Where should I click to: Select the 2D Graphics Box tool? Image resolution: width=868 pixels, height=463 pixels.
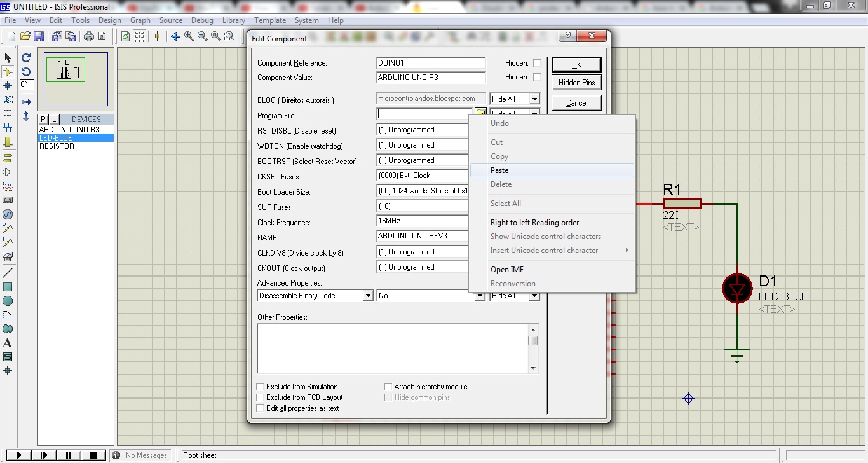point(8,287)
